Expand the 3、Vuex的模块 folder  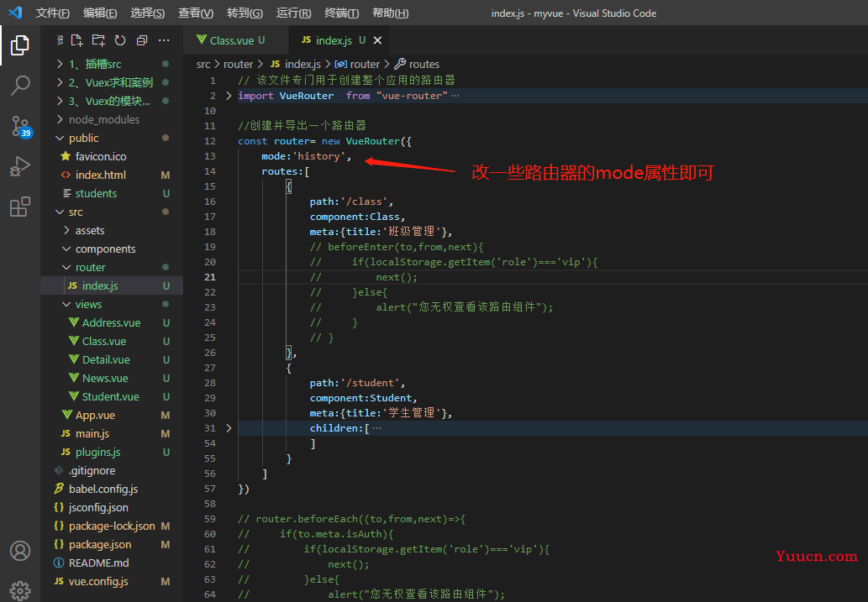112,102
